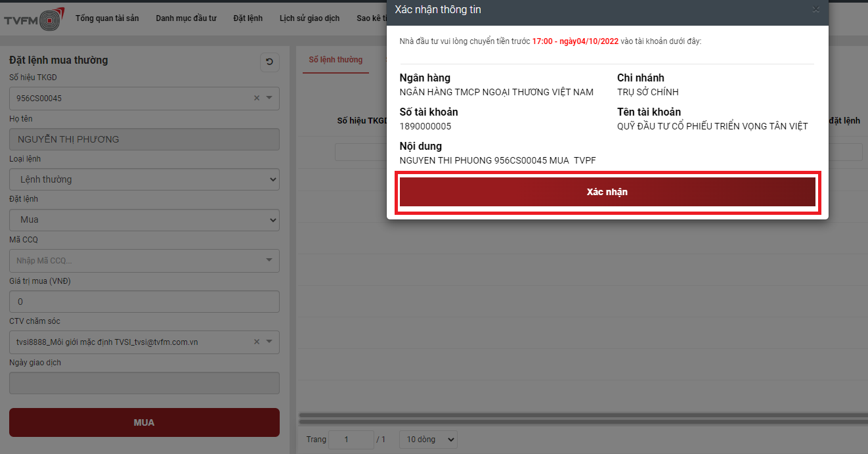Clear the CTV chăm sóc selection
868x454 pixels.
[257, 342]
